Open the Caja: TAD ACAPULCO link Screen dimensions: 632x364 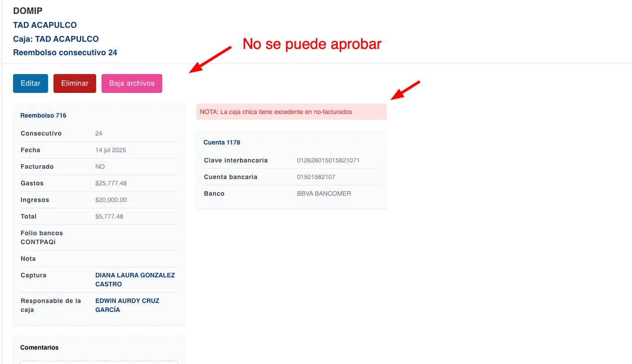(56, 39)
